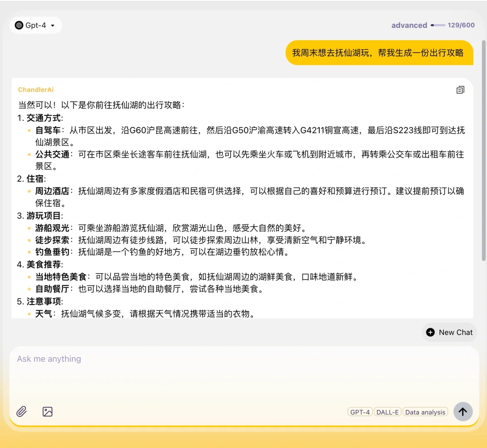Click the bold text 周边酒店
The width and height of the screenshot is (487, 448).
[52, 191]
